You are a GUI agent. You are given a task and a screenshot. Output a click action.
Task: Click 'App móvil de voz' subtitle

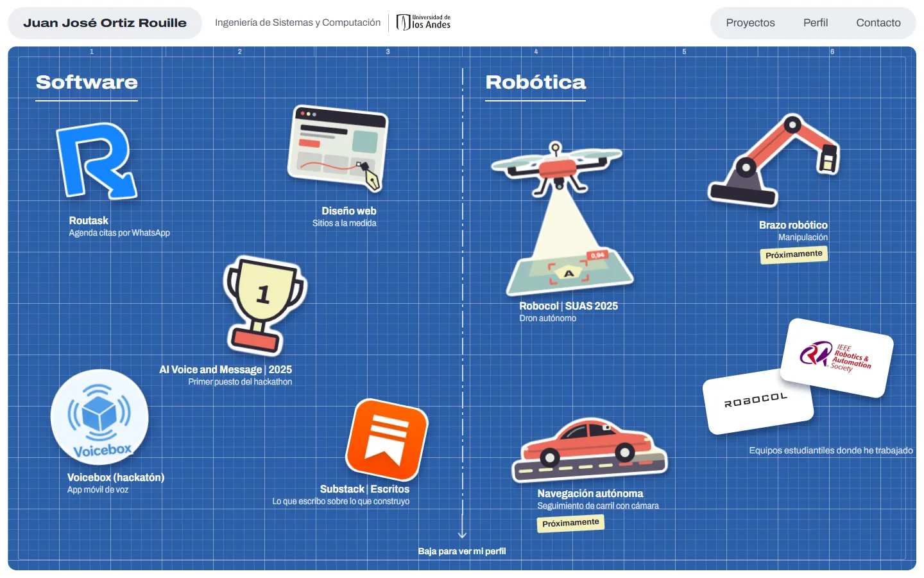pyautogui.click(x=98, y=489)
